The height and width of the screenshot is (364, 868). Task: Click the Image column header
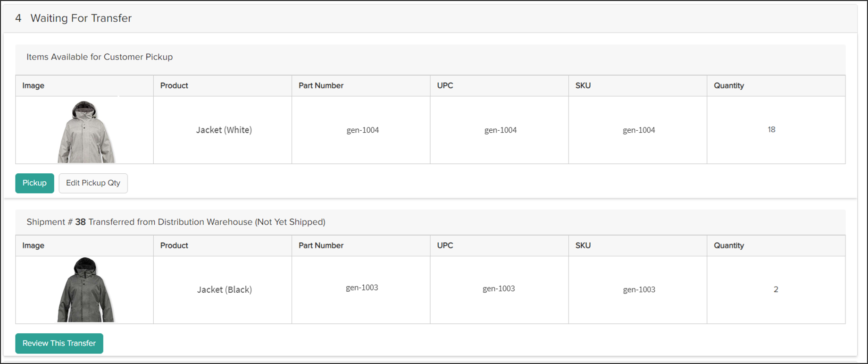point(33,85)
